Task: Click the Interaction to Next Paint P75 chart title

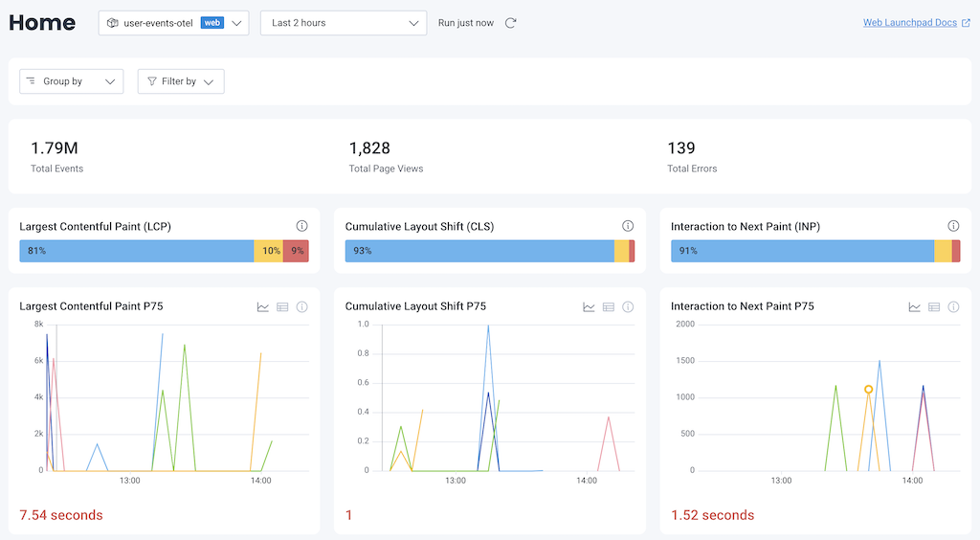Action: point(743,306)
